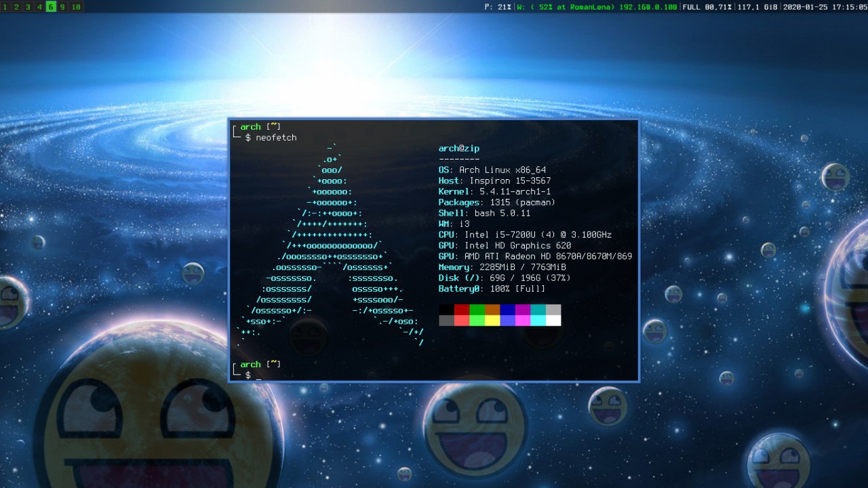Click the dark green color block
The height and width of the screenshot is (488, 868).
tap(477, 309)
